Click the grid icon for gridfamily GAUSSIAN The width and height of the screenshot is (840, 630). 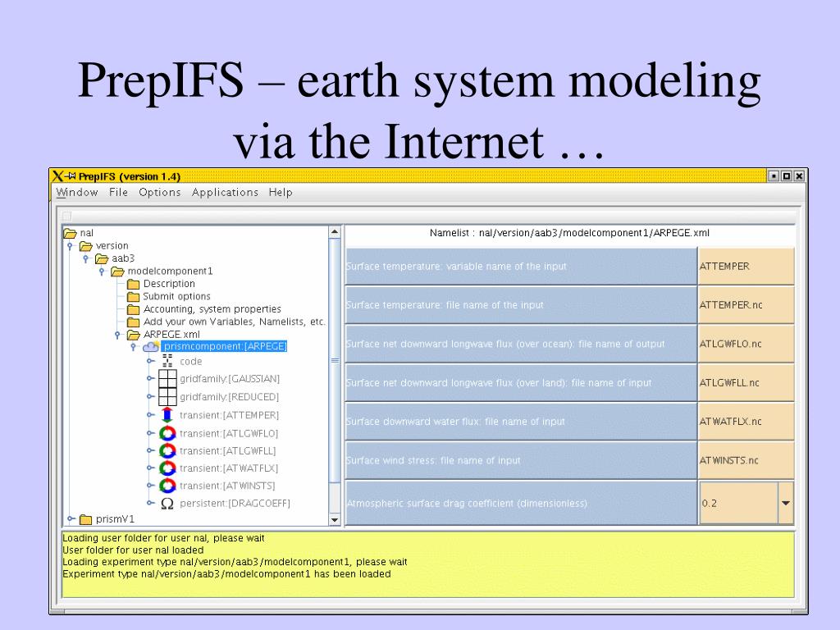[x=167, y=379]
